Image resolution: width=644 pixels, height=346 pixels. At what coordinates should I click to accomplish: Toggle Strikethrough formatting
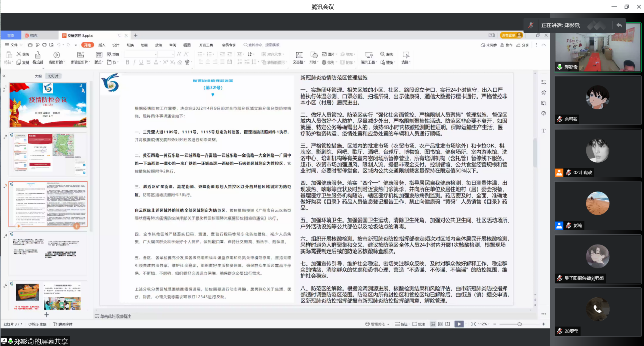[148, 62]
